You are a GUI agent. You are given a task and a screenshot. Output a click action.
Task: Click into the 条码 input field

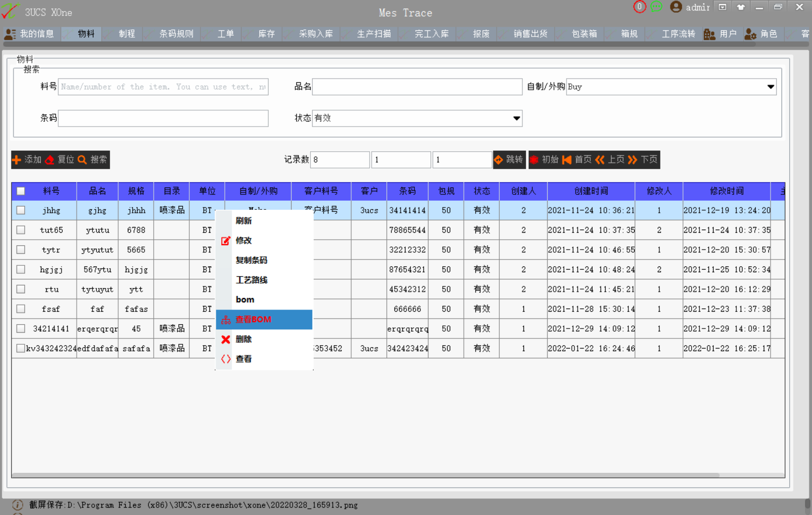(x=163, y=118)
